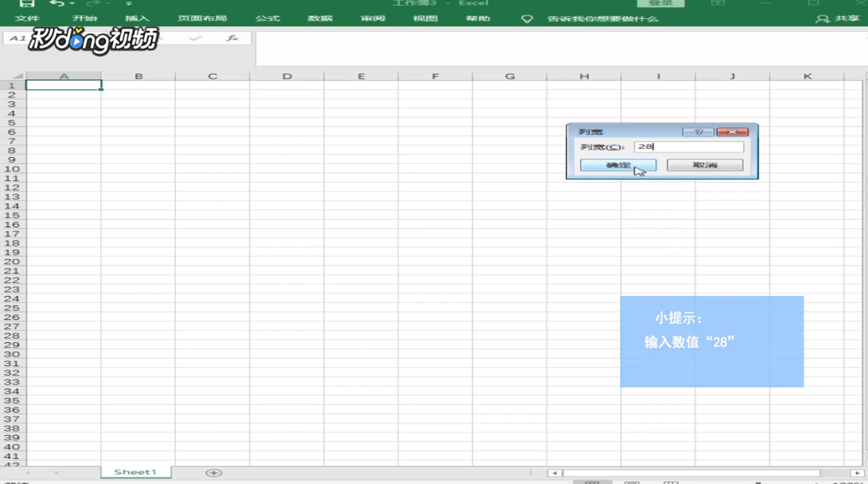The height and width of the screenshot is (484, 868).
Task: Click the horizontal scrollbar right arrow
Action: (x=857, y=473)
